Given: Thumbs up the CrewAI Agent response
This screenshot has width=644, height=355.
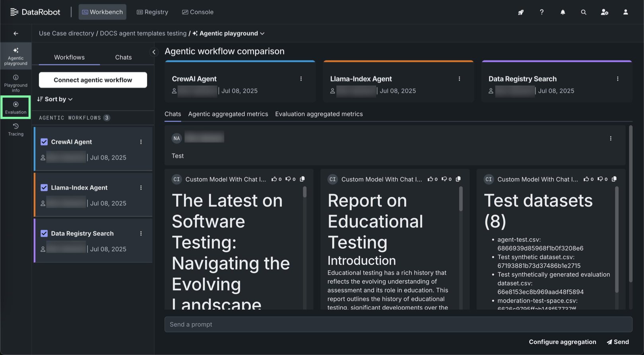Looking at the screenshot, I should point(274,179).
